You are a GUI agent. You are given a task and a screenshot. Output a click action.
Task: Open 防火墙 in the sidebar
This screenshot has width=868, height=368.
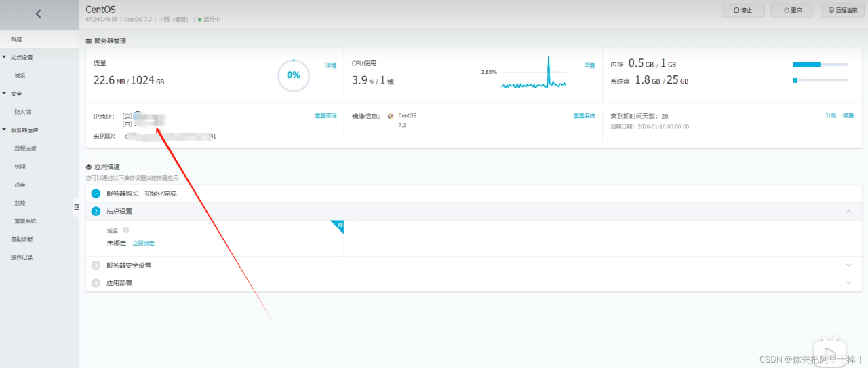pyautogui.click(x=23, y=112)
